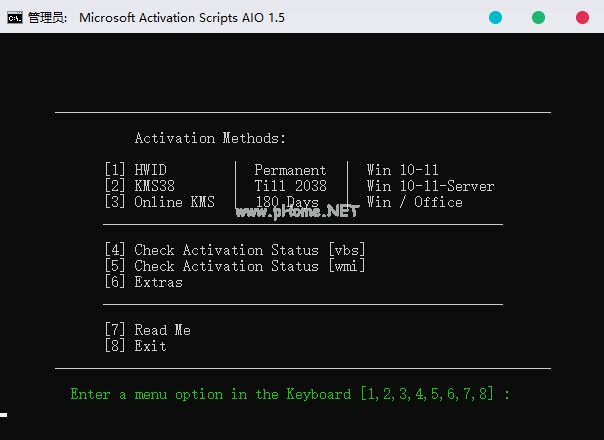Viewport: 604px width, 440px height.
Task: Pick the [3] Online KMS option
Action: (x=159, y=202)
